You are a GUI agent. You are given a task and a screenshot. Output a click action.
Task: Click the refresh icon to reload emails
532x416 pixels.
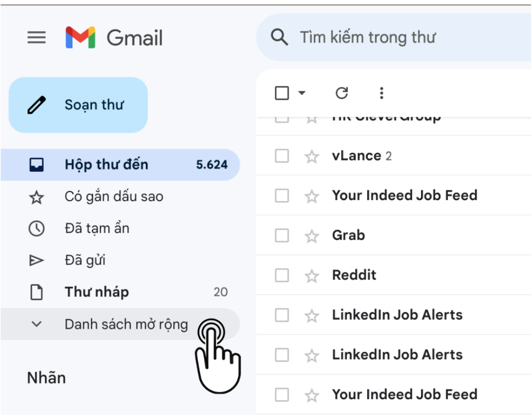[341, 93]
